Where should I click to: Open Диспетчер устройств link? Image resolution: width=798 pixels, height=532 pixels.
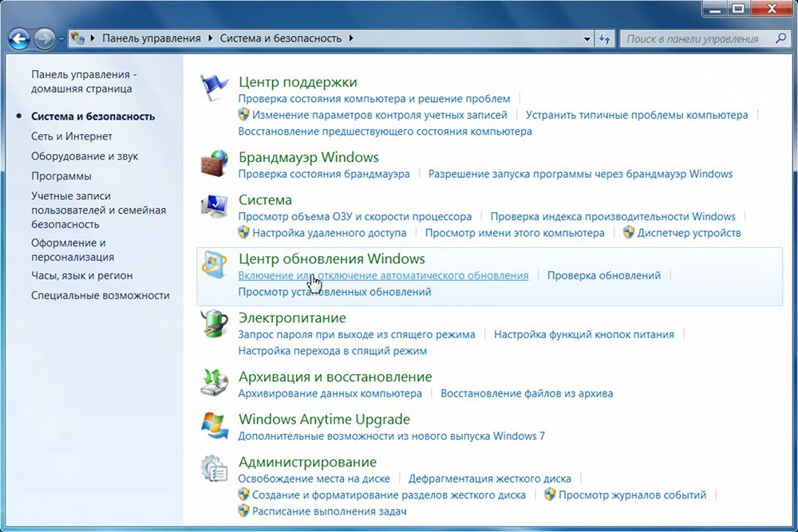point(689,233)
